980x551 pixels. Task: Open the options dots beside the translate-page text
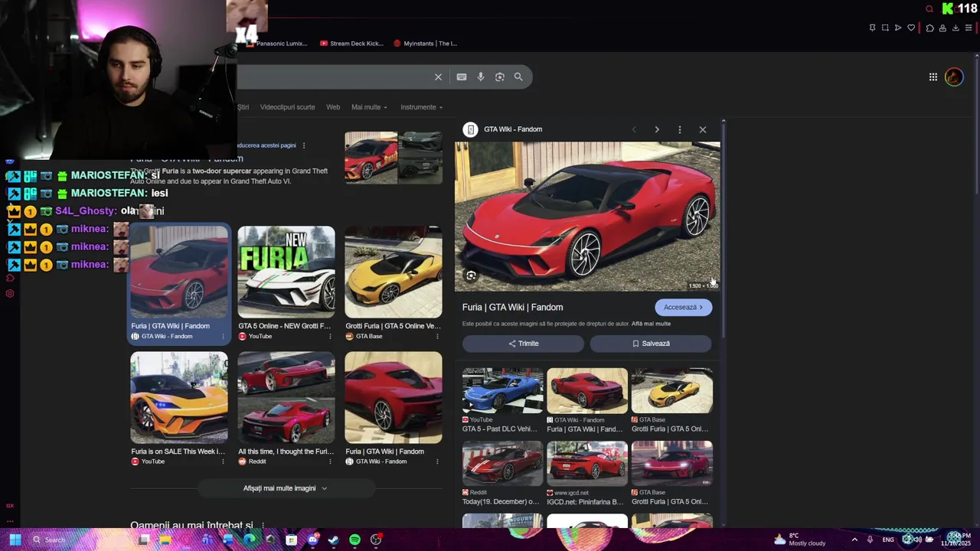tap(303, 145)
